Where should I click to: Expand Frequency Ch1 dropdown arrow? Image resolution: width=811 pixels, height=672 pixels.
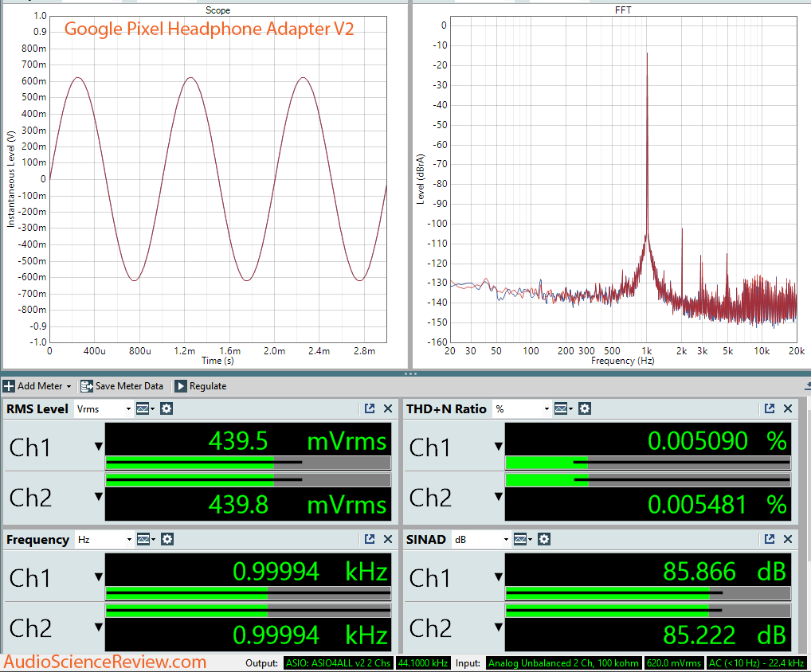pyautogui.click(x=98, y=577)
